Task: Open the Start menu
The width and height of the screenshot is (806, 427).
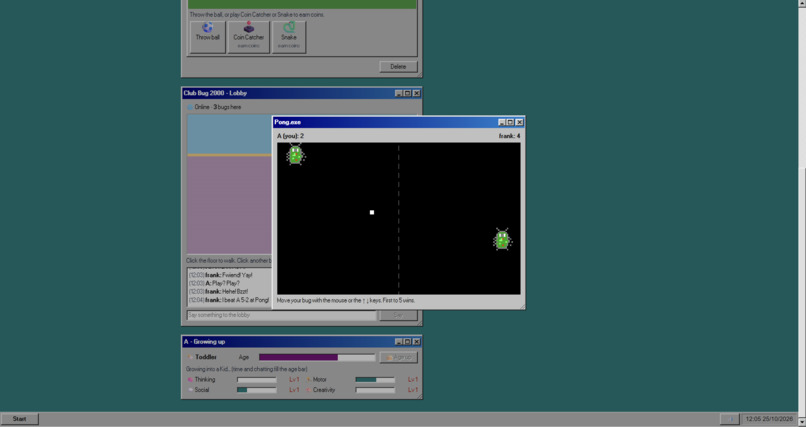Action: tap(20, 419)
